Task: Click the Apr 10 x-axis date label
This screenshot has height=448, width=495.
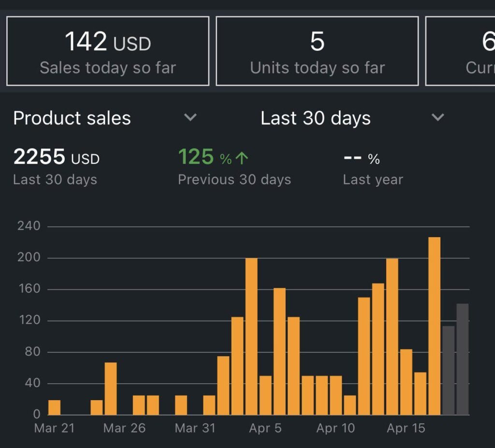Action: pyautogui.click(x=335, y=428)
